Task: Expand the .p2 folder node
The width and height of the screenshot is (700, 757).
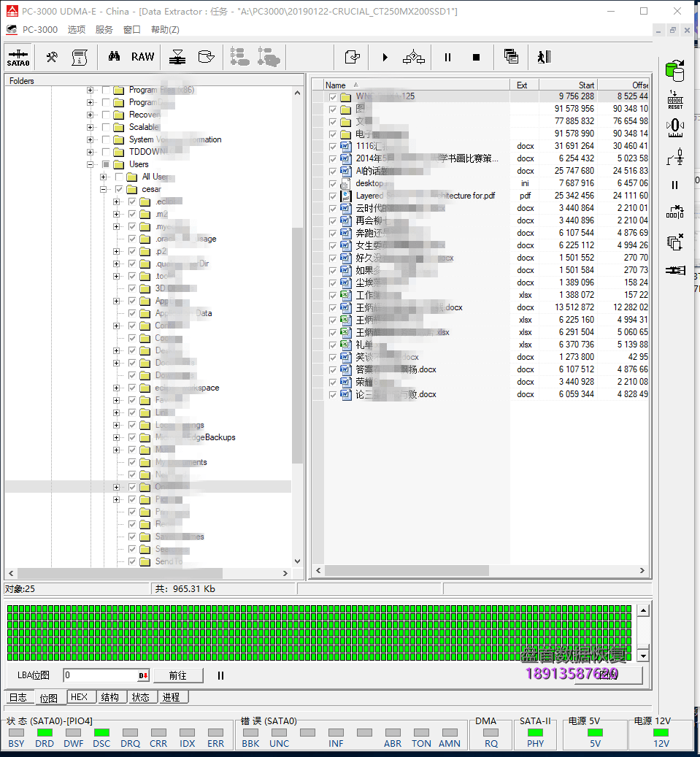Action: pyautogui.click(x=116, y=252)
